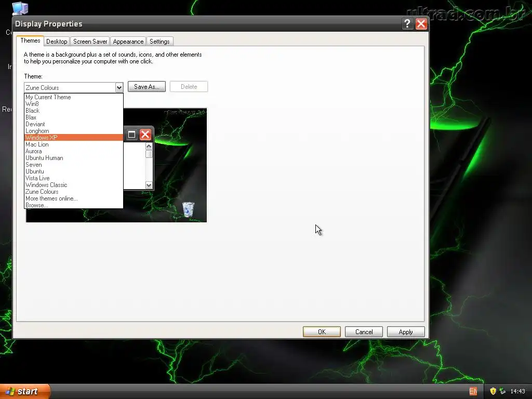Select the Ubuntu Human theme

point(74,158)
